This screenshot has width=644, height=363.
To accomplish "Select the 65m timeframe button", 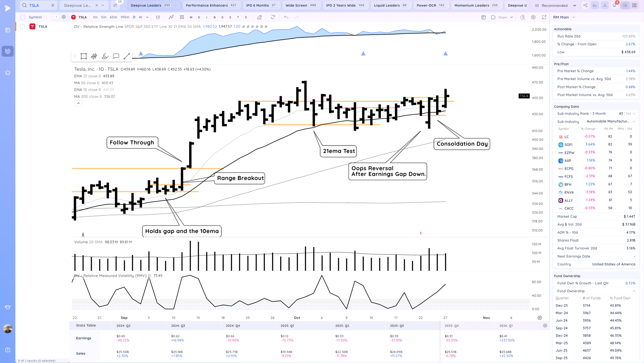I will click(113, 17).
